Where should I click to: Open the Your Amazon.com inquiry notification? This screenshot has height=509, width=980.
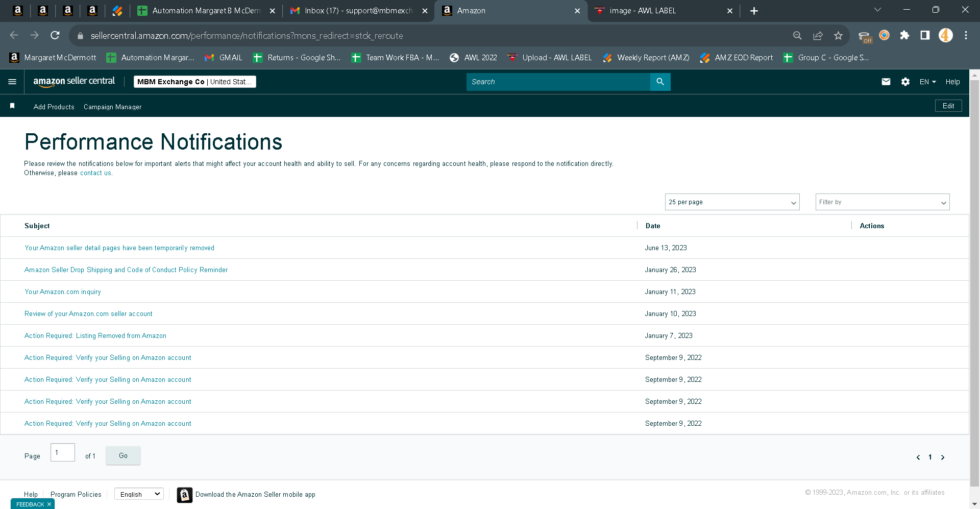(x=63, y=292)
